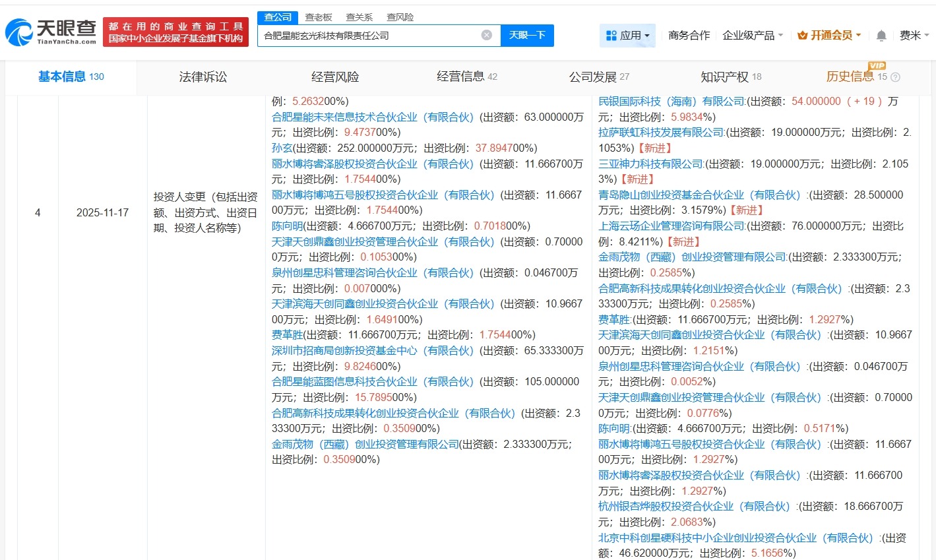Screen dimensions: 936x560
Task: Open the 企业级产品 dropdown
Action: tap(751, 35)
